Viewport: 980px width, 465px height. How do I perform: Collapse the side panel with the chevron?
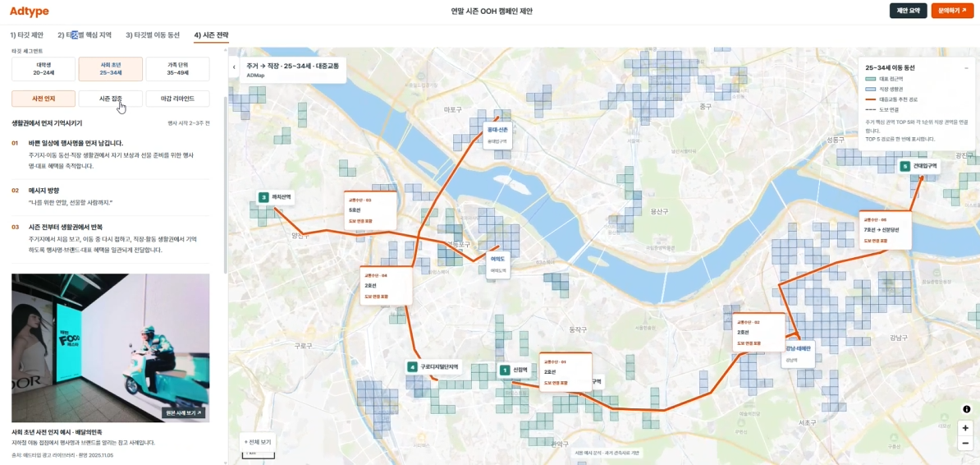pos(234,67)
